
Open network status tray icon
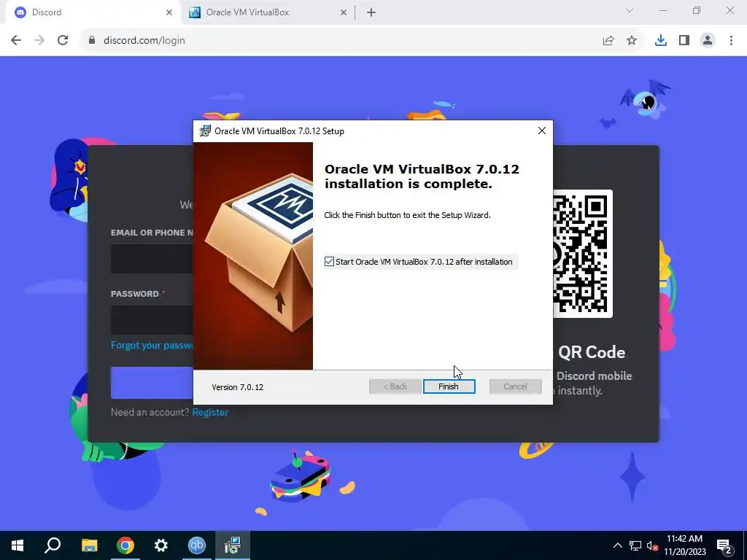pyautogui.click(x=635, y=545)
